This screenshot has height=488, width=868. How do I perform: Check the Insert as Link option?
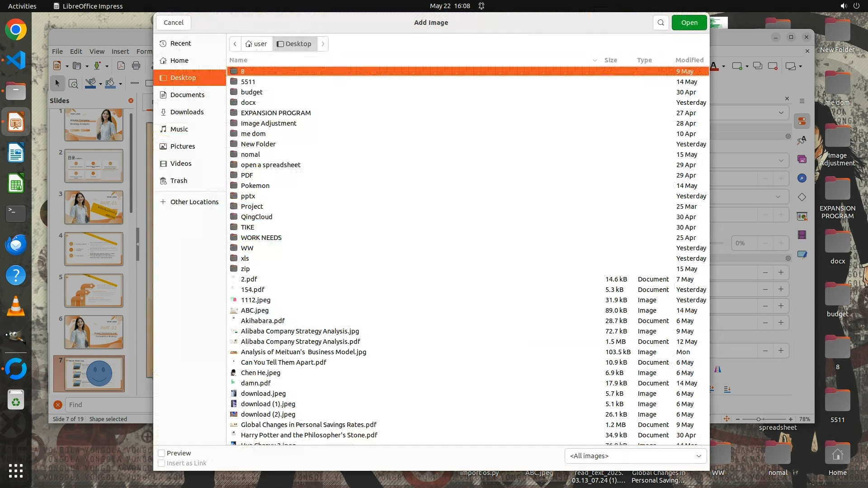click(x=161, y=463)
